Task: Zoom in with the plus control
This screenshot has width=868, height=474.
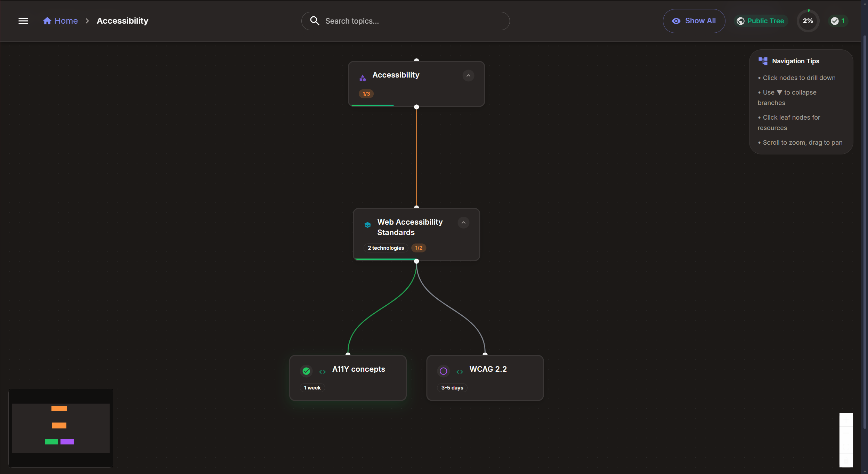Action: [846, 420]
